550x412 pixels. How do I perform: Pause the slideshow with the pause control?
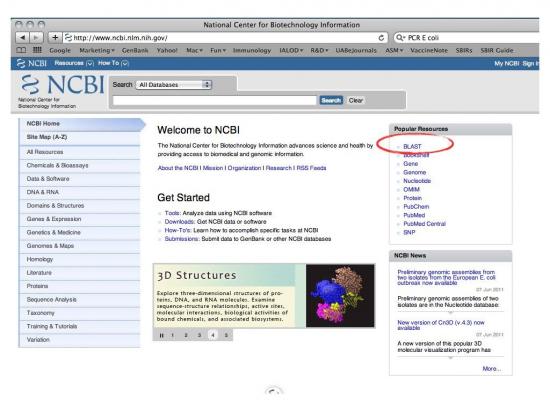[x=161, y=335]
